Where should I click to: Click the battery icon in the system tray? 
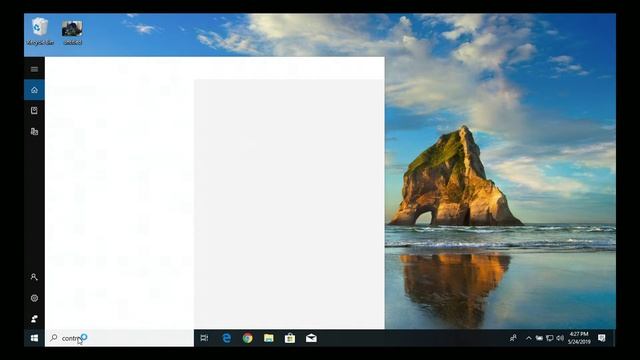pos(539,338)
